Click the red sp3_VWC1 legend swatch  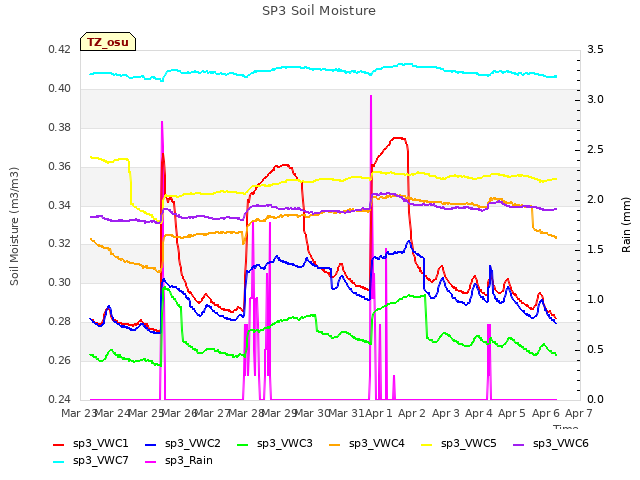click(59, 444)
